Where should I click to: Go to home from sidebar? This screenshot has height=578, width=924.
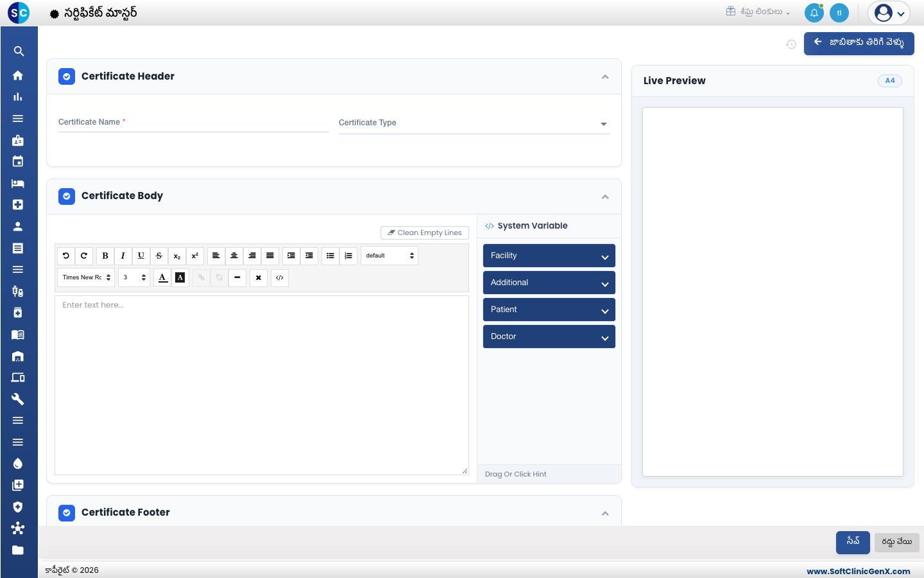pyautogui.click(x=18, y=75)
